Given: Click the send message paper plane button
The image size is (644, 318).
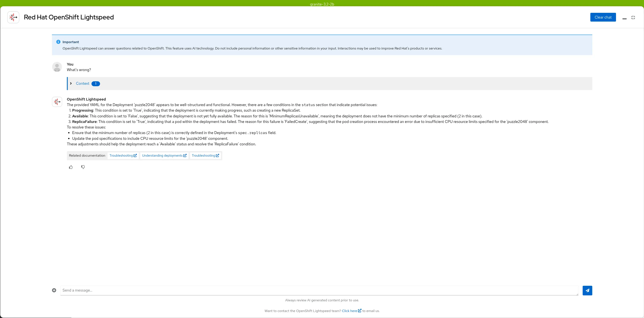Looking at the screenshot, I should (587, 290).
